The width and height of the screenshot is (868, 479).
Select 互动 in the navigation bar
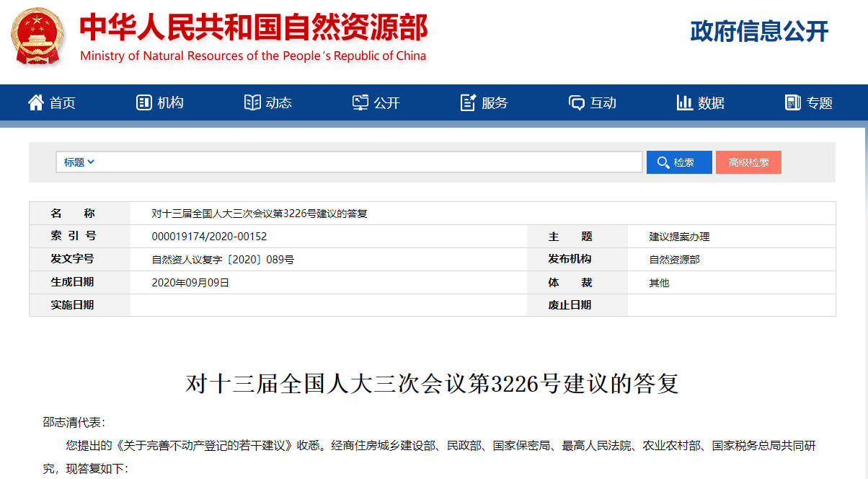coord(603,103)
